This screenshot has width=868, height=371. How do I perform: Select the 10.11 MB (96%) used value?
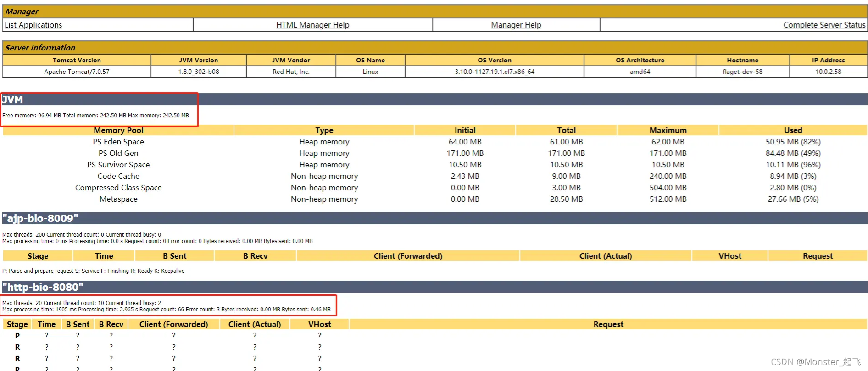[793, 165]
